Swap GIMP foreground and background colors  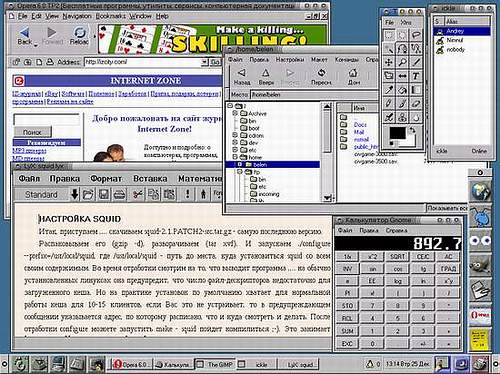click(x=412, y=130)
